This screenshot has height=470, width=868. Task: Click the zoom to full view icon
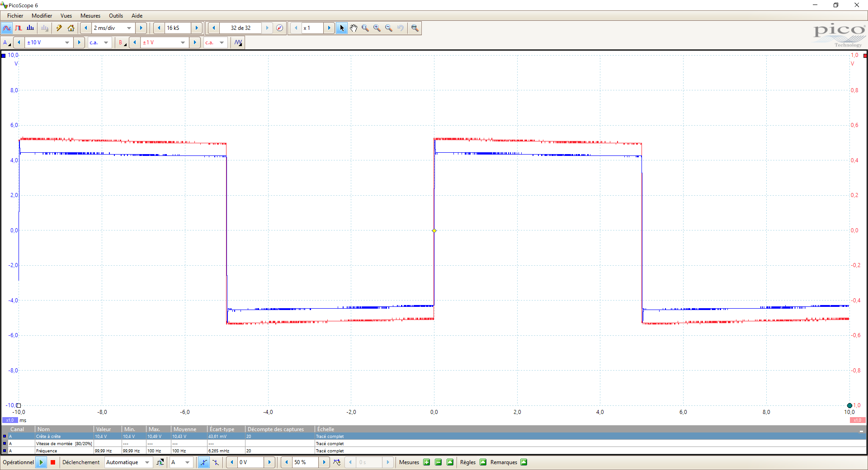click(415, 28)
